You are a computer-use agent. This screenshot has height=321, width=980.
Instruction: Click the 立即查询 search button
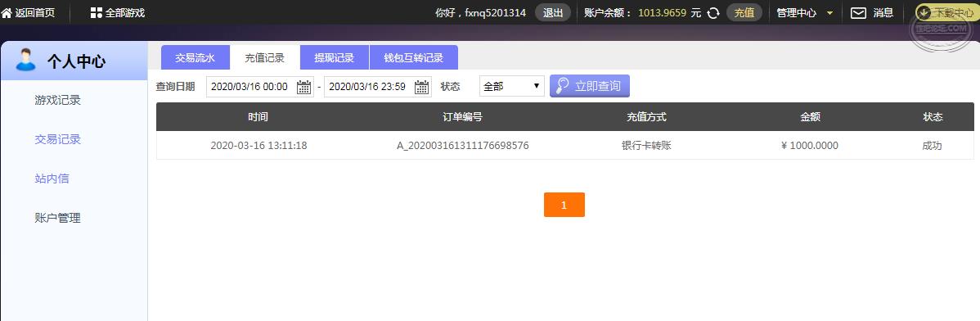tap(589, 86)
